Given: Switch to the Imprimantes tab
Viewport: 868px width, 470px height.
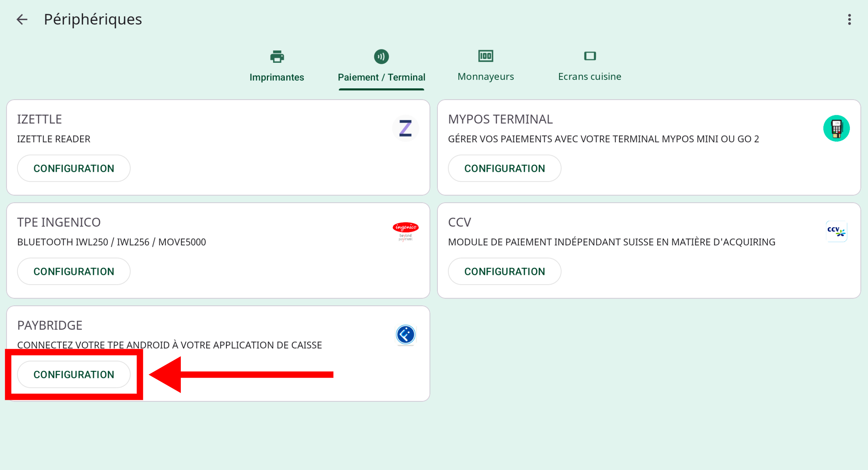Looking at the screenshot, I should [x=277, y=77].
